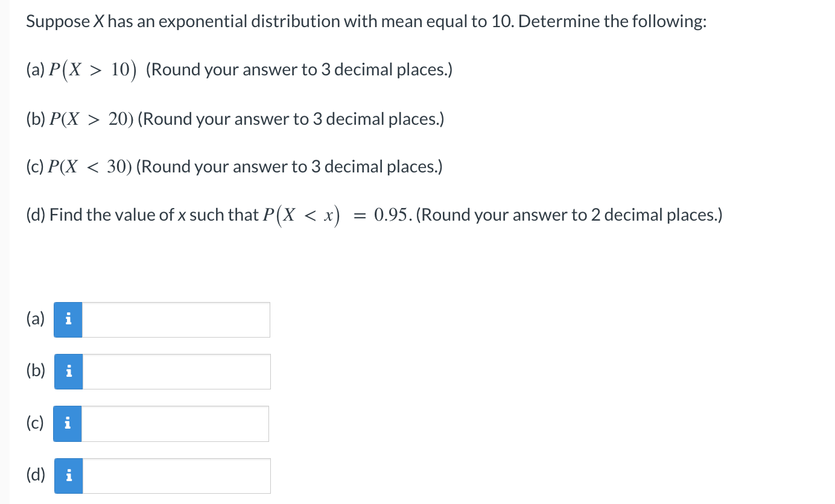
Task: Click the (d) label on the last row
Action: pos(35,475)
